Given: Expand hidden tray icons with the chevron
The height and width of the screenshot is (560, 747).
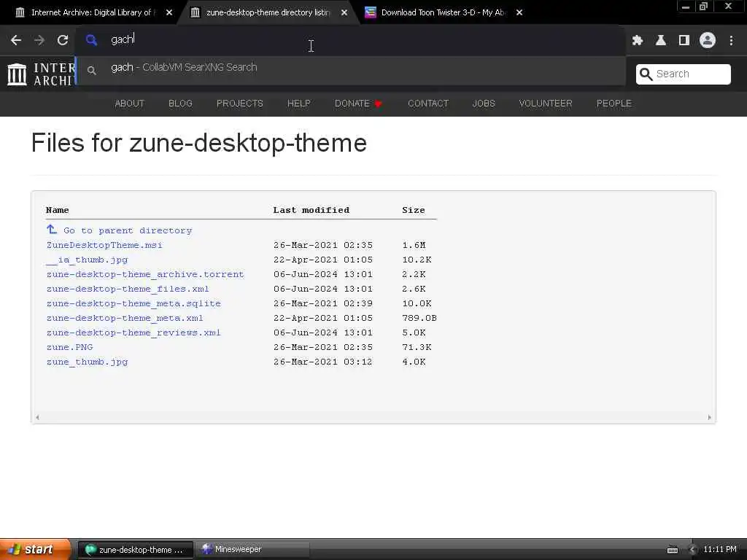Looking at the screenshot, I should 693,550.
